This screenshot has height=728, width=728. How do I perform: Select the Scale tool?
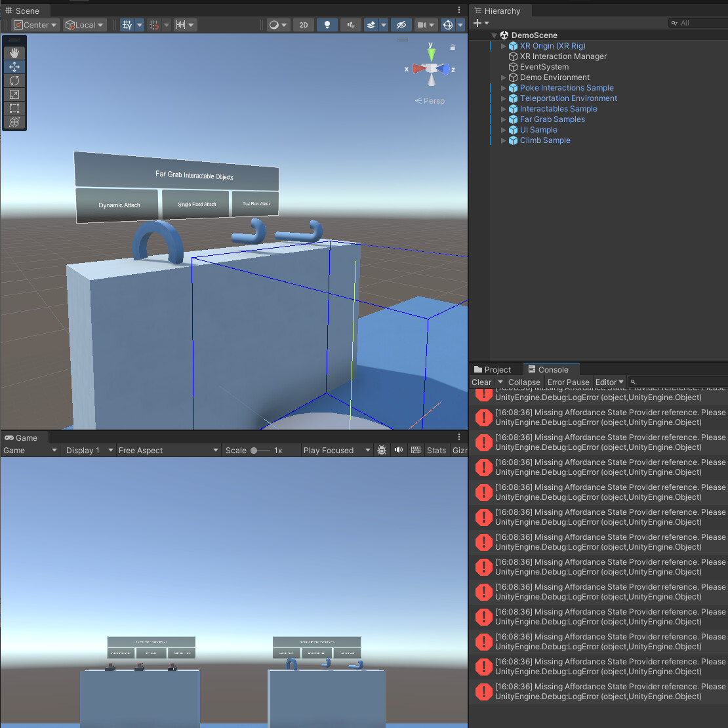14,94
